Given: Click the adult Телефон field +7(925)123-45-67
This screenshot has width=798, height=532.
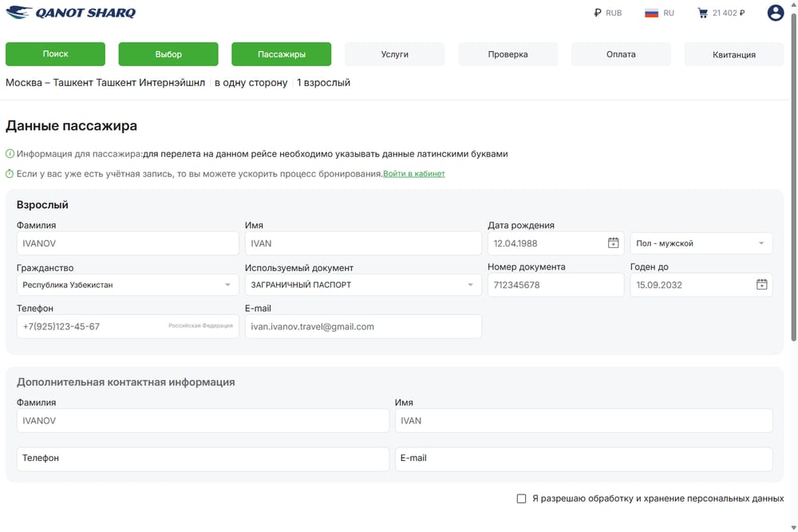Looking at the screenshot, I should [128, 326].
